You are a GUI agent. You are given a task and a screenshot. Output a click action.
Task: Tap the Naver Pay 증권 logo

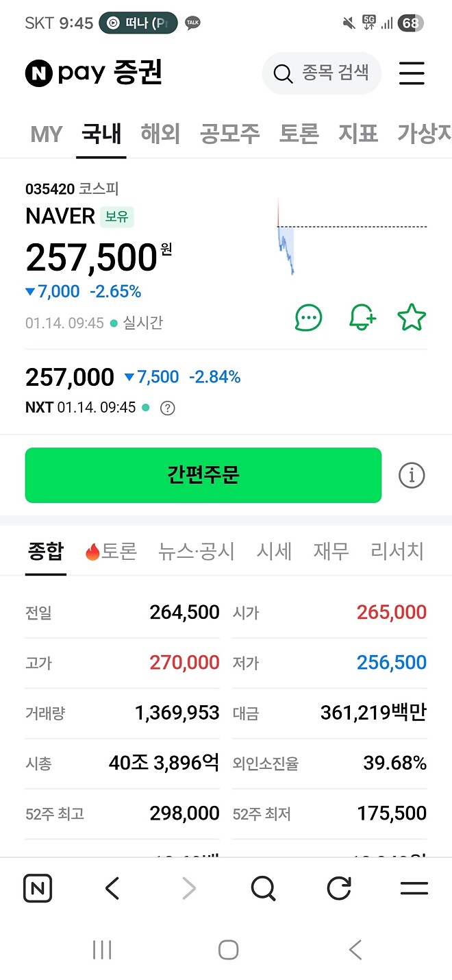tap(92, 74)
